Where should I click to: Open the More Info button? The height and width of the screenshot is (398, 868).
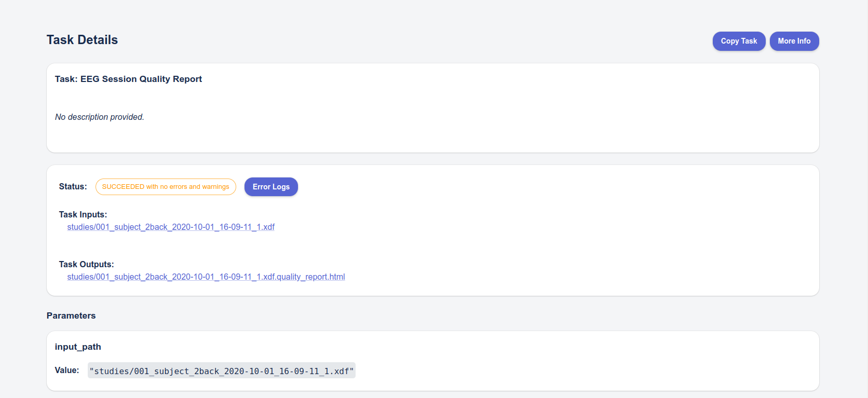[794, 41]
